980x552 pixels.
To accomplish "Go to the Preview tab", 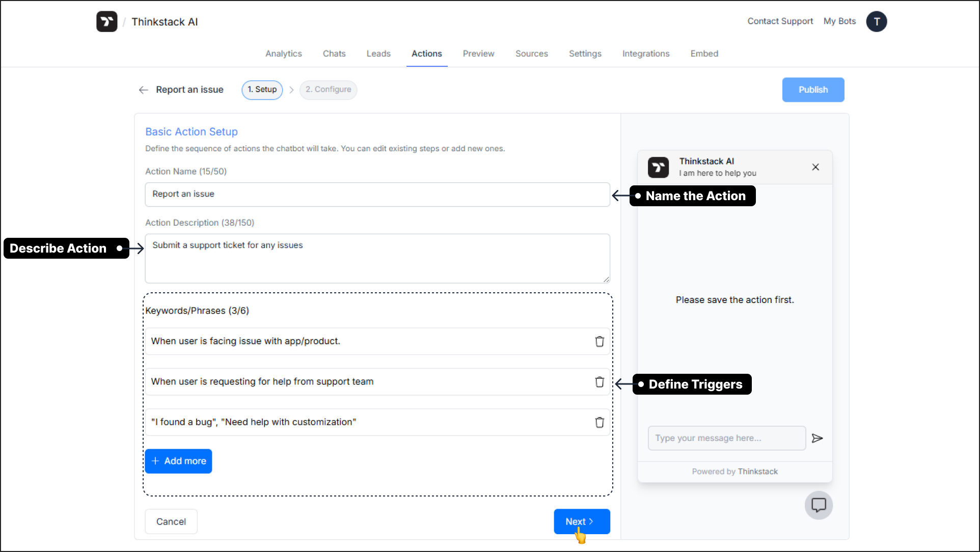I will (479, 53).
